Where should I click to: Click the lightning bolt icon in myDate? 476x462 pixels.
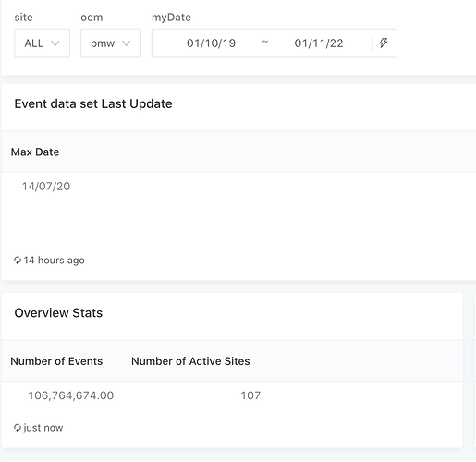click(384, 43)
